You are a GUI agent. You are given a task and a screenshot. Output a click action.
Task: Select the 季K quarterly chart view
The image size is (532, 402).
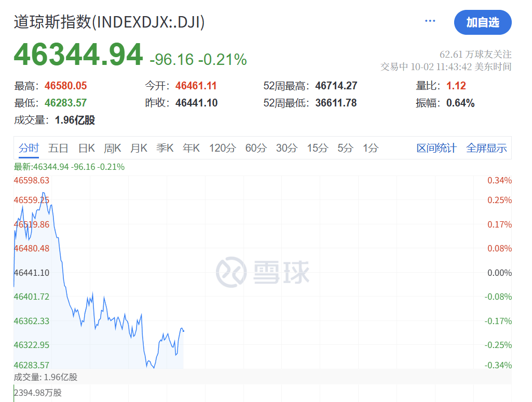point(165,148)
